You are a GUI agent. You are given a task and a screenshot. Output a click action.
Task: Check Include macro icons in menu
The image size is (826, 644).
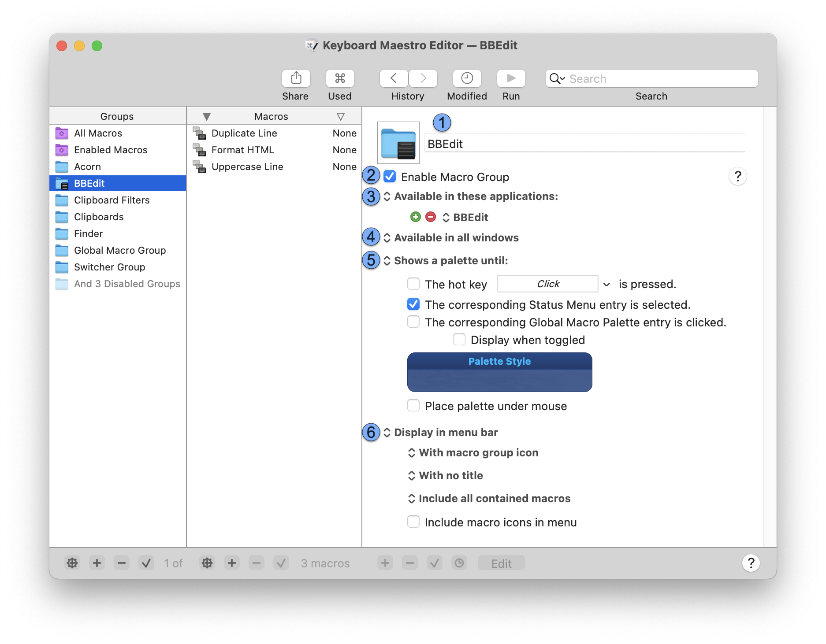(413, 522)
